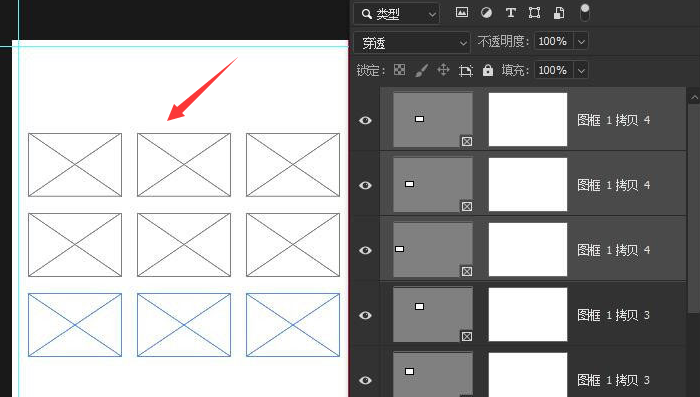Image resolution: width=700 pixels, height=397 pixels.
Task: Expand the 填充 fill slider arrow
Action: click(x=581, y=71)
